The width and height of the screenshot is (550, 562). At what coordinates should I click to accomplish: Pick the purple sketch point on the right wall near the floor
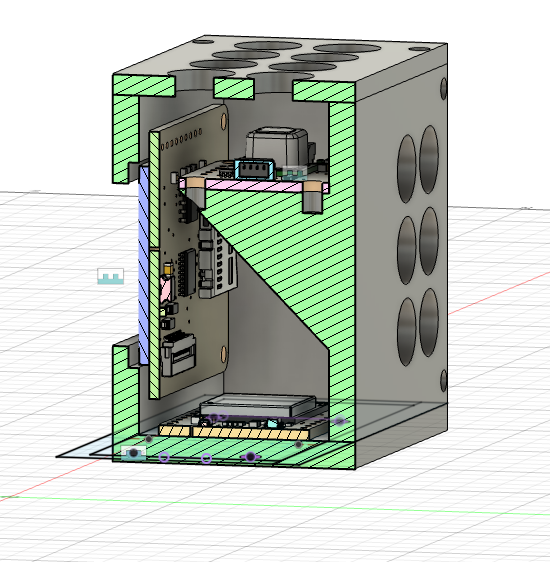click(x=339, y=421)
